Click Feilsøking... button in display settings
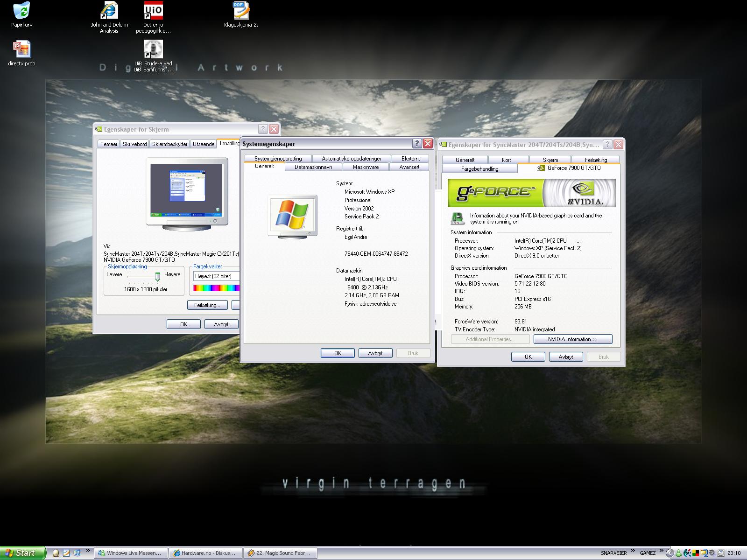Image resolution: width=747 pixels, height=560 pixels. point(207,305)
